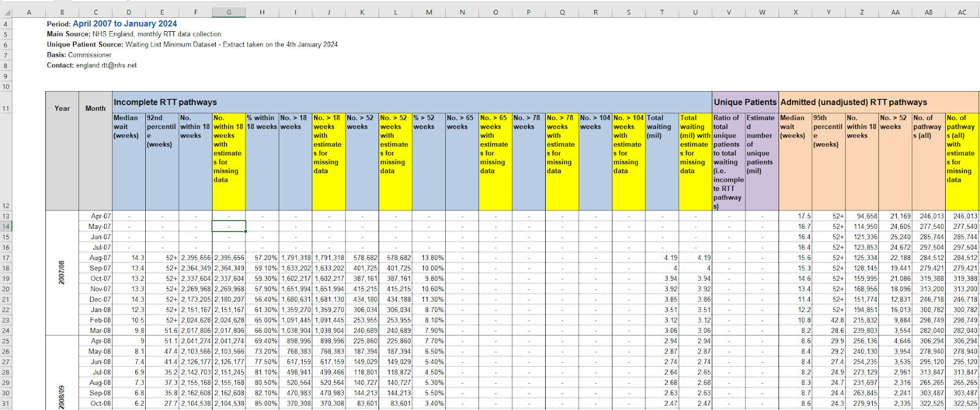The height and width of the screenshot is (410, 980).
Task: Select the active cell in the May-07 row
Action: [x=229, y=226]
